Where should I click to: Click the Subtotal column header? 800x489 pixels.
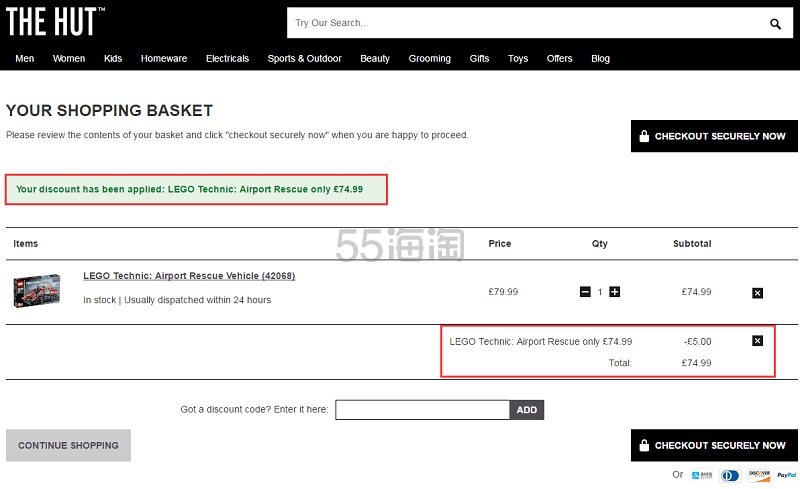pyautogui.click(x=692, y=243)
